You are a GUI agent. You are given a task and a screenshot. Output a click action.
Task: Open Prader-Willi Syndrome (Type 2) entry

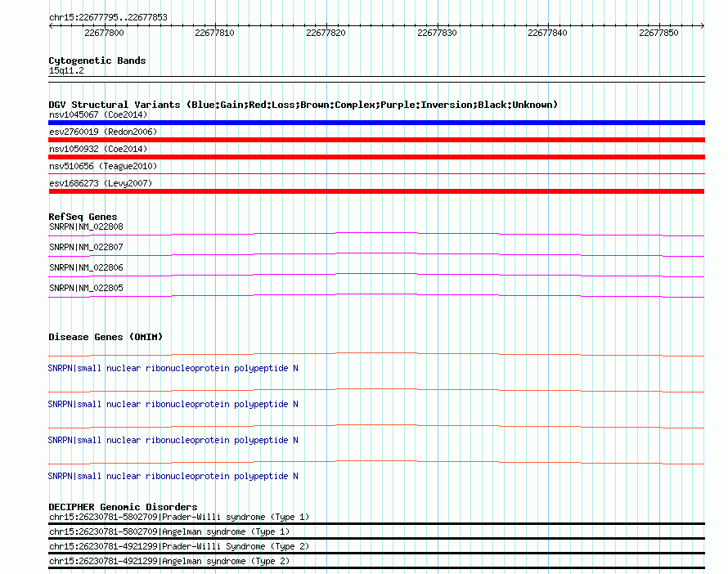click(x=179, y=547)
